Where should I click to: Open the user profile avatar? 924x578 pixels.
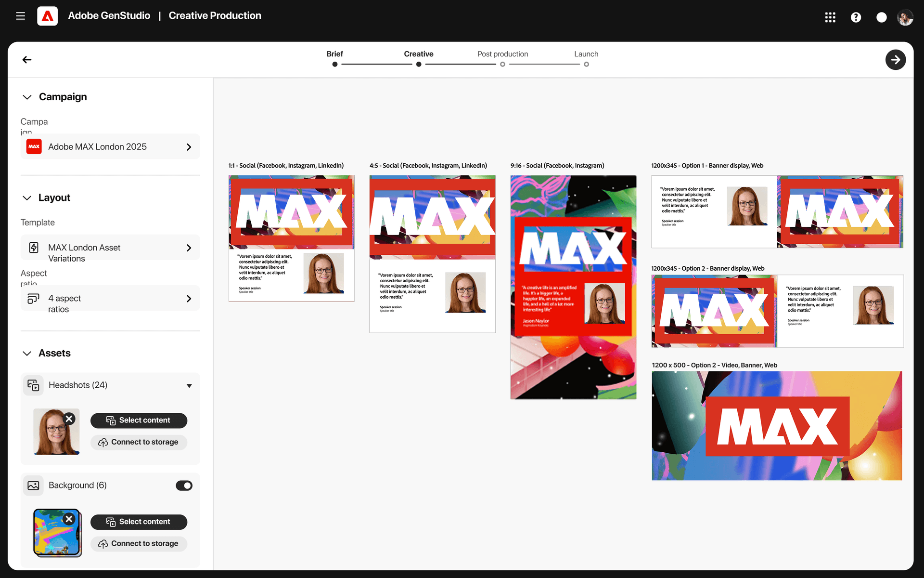[x=905, y=17]
